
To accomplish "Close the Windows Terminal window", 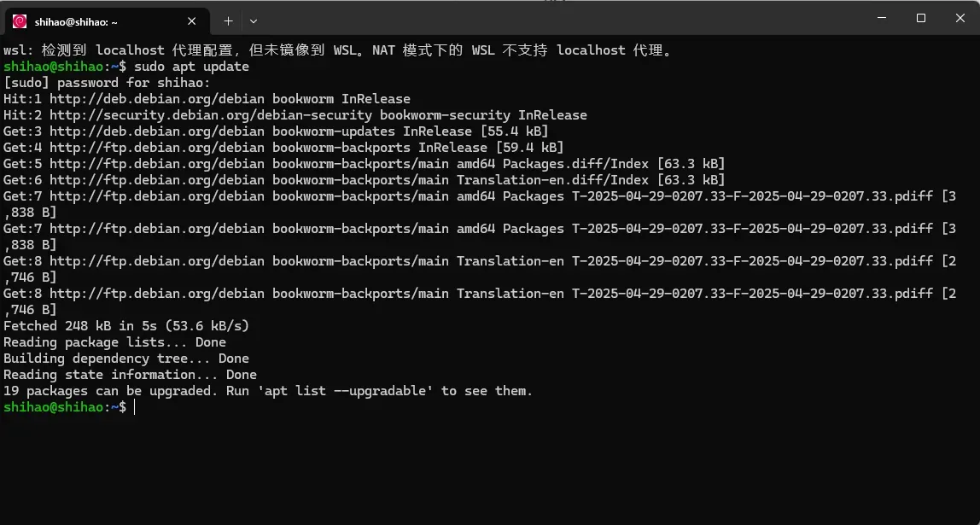I will tap(960, 18).
